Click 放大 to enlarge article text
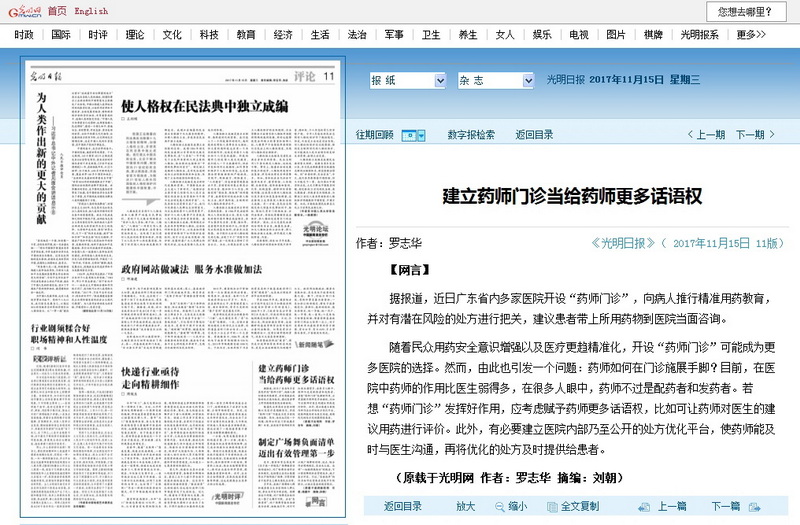 click(x=465, y=507)
